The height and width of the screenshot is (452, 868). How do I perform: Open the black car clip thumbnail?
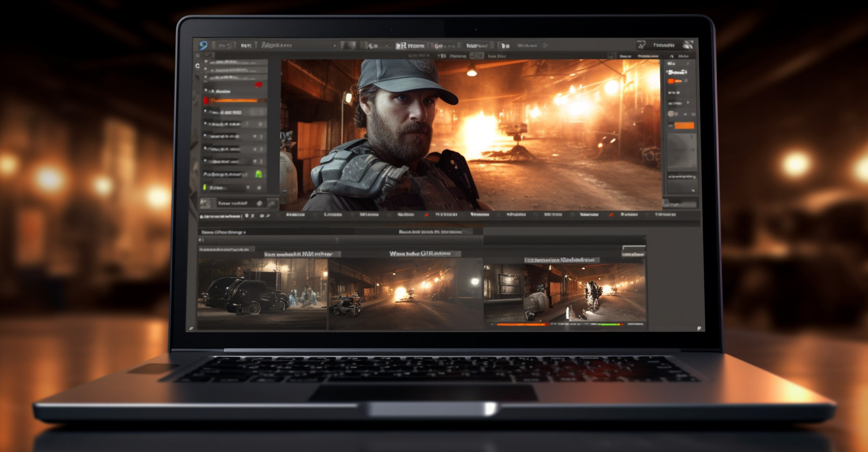pyautogui.click(x=263, y=293)
